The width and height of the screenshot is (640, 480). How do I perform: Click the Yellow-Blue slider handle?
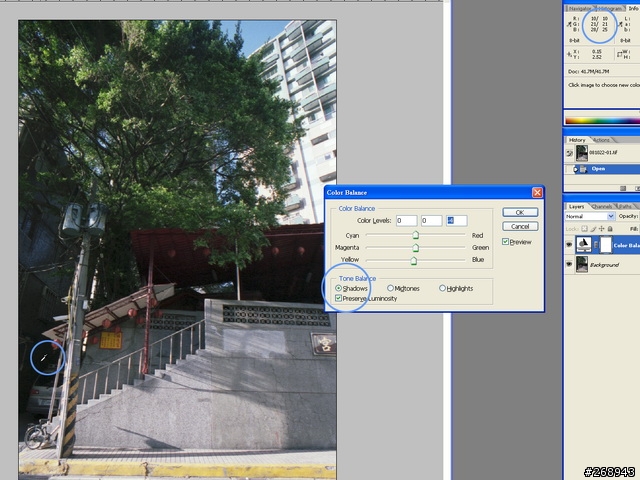point(413,260)
